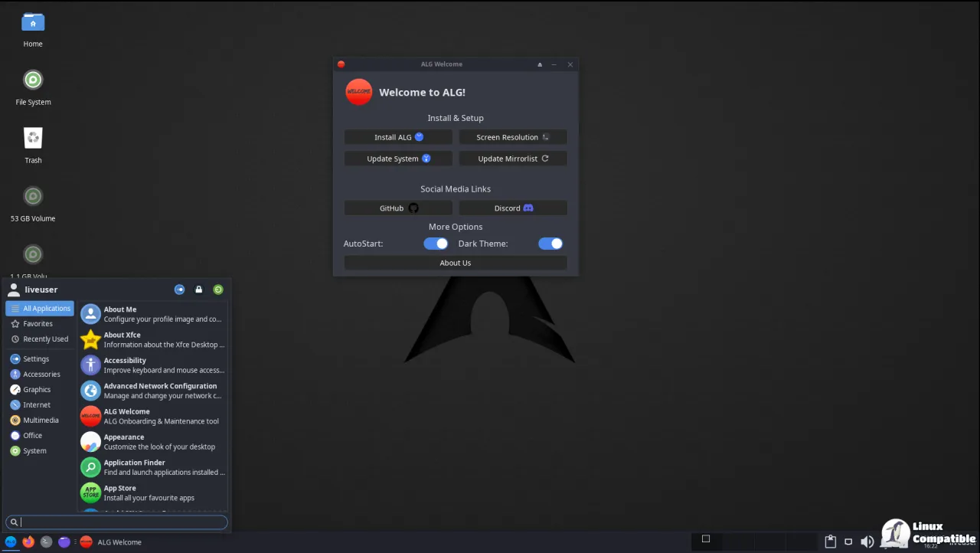This screenshot has width=980, height=553.
Task: Click the green log out icon in menu header
Action: coord(218,290)
